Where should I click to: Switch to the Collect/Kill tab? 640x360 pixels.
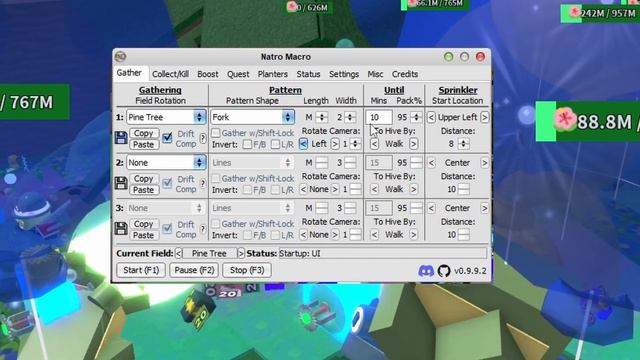[170, 74]
